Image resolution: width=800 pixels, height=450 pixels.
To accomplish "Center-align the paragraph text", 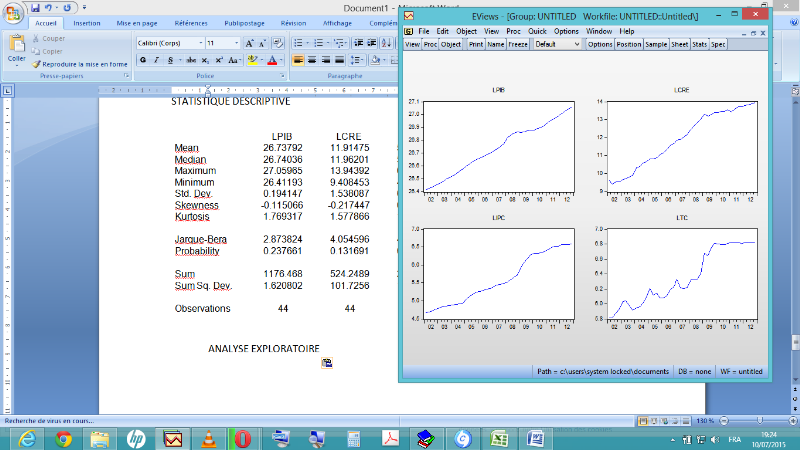I will (x=312, y=60).
